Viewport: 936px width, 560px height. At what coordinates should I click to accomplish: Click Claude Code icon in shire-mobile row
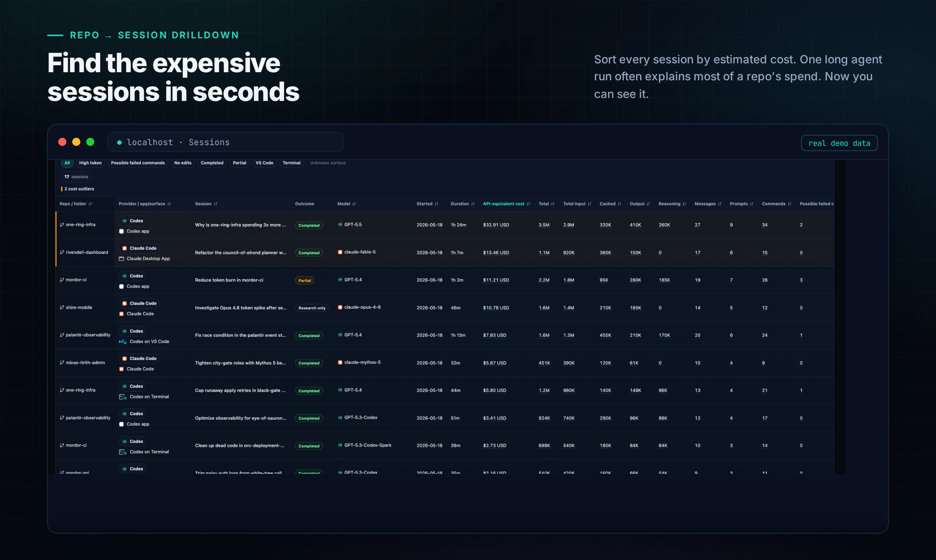point(122,314)
